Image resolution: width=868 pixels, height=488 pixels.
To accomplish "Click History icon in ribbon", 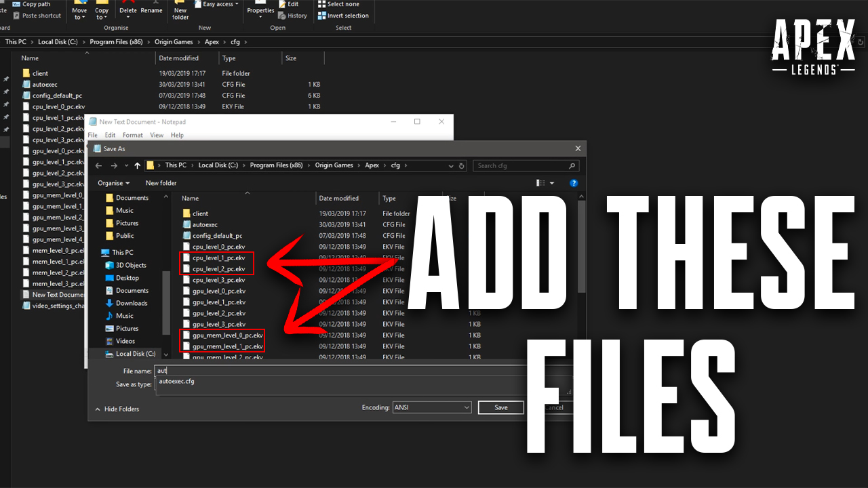I will (x=292, y=16).
